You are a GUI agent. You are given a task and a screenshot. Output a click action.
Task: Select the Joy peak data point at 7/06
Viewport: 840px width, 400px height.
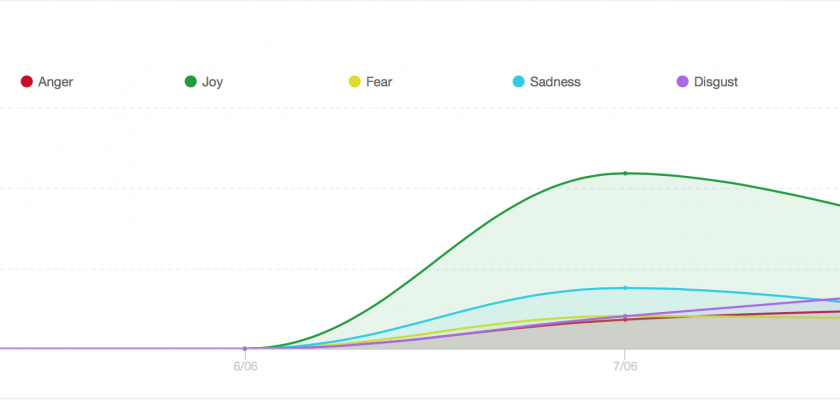(x=625, y=173)
